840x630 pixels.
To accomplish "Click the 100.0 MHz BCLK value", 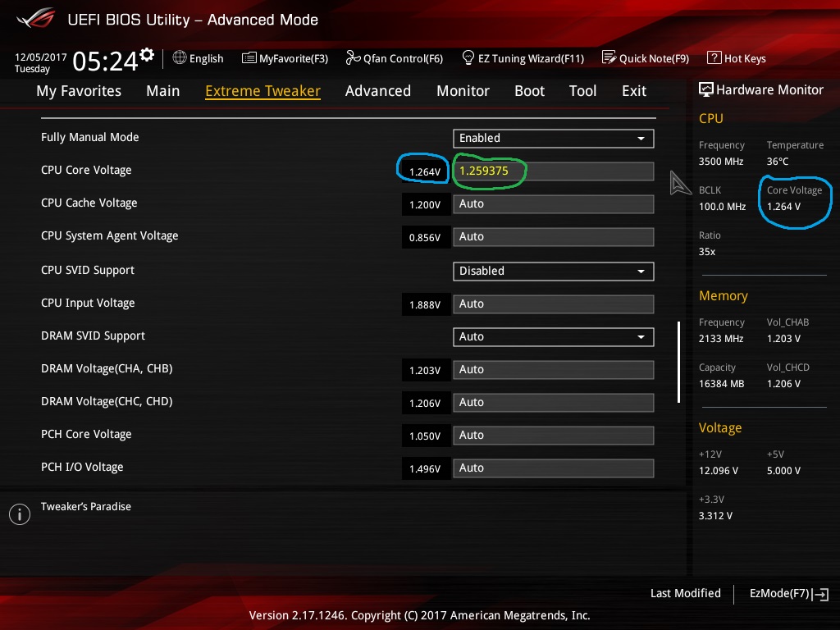I will (x=722, y=206).
